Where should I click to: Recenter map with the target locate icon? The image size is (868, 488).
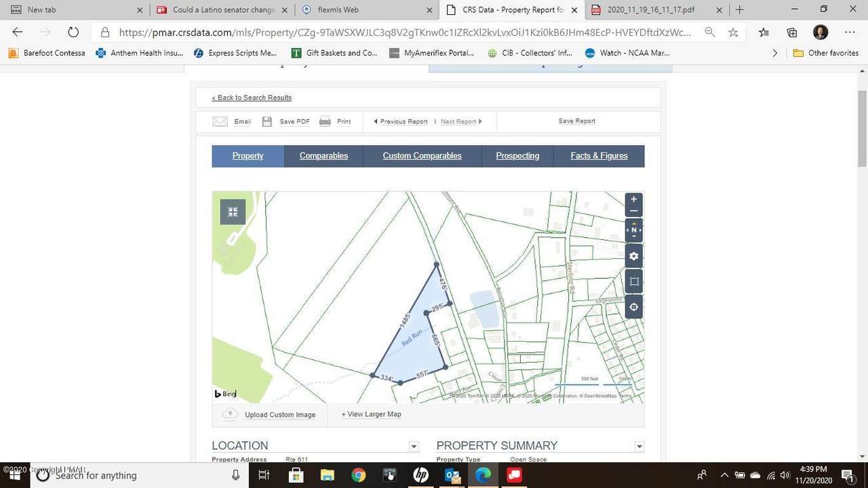point(634,307)
